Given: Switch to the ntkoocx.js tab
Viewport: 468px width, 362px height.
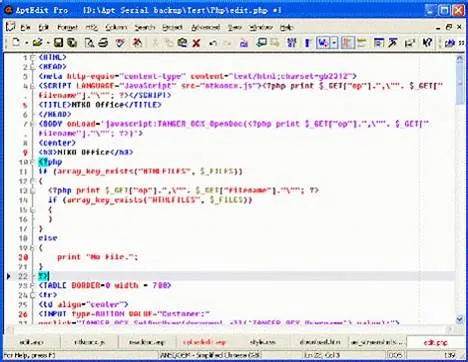Looking at the screenshot, I should (89, 342).
